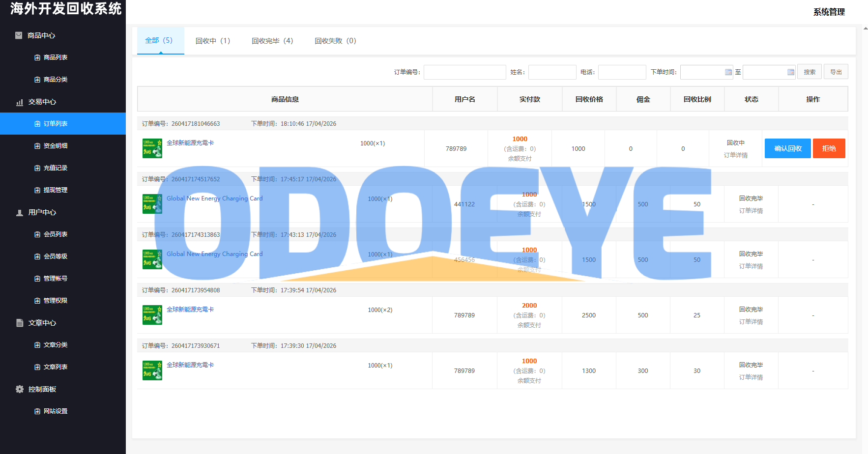Click the 导出 button
Image resolution: width=868 pixels, height=454 pixels.
(836, 72)
